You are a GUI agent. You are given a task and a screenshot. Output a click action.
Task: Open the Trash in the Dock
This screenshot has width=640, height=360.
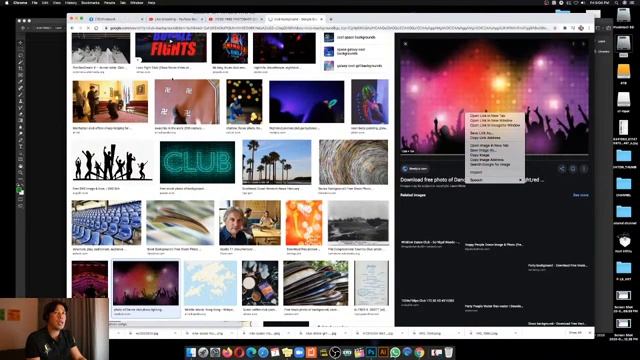[x=449, y=352]
